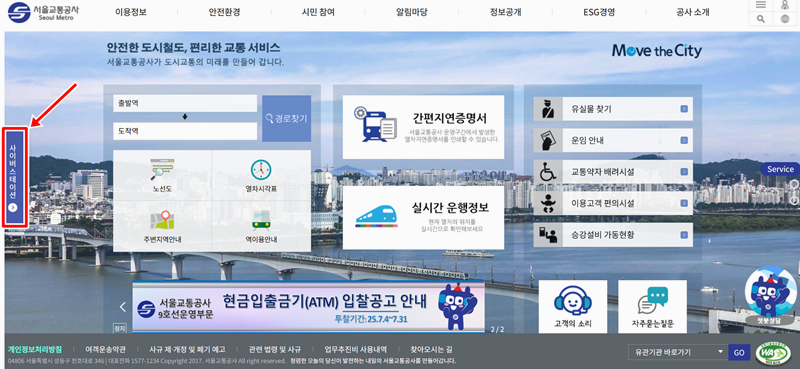Click the Service side tab
The image size is (800, 369).
[x=780, y=169]
